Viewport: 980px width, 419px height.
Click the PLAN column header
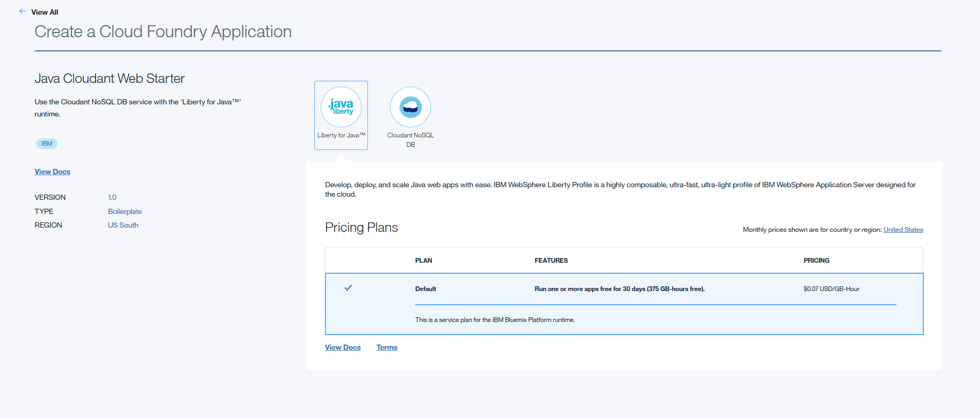pos(424,261)
